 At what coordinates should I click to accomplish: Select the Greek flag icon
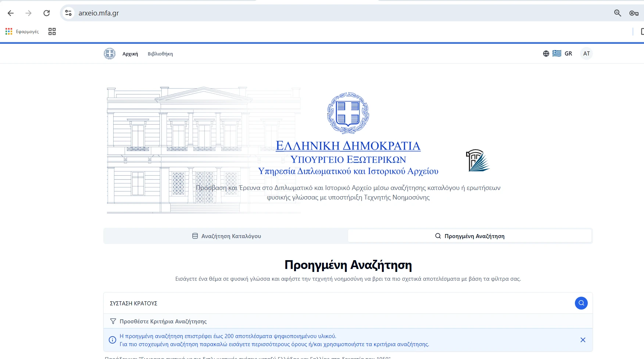coord(557,54)
